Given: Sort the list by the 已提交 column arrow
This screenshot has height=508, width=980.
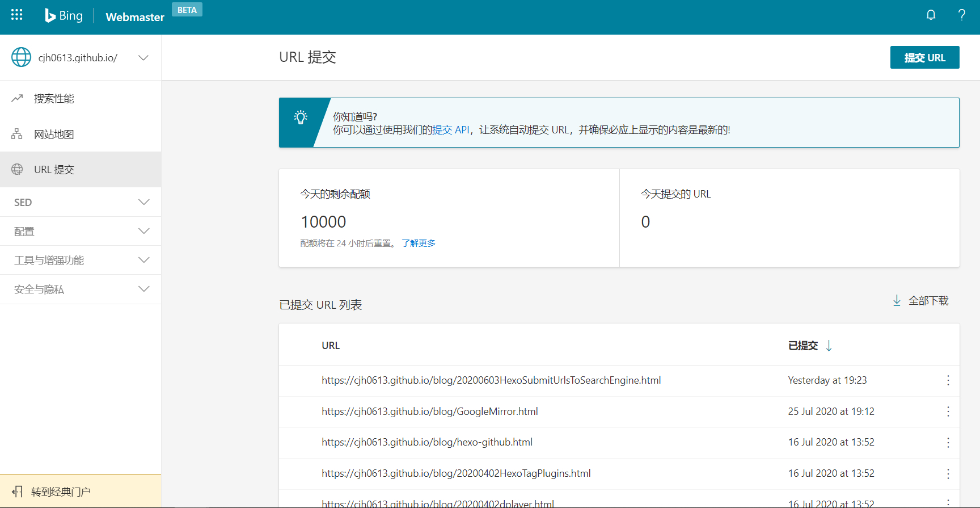Looking at the screenshot, I should (829, 346).
